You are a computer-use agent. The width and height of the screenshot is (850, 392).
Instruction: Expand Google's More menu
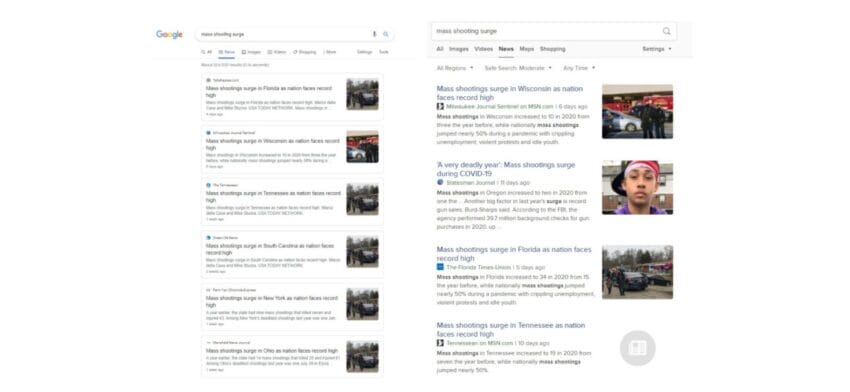[330, 52]
